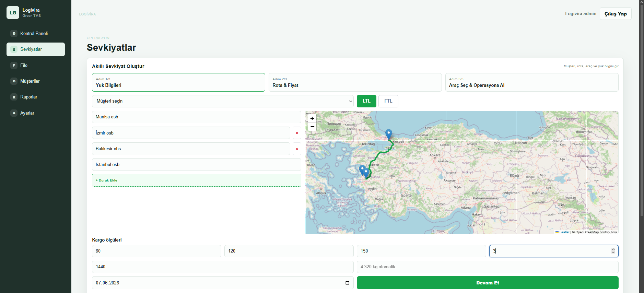Open the Araç Seç & Operasyona Al step
Image resolution: width=644 pixels, height=293 pixels.
[x=532, y=82]
